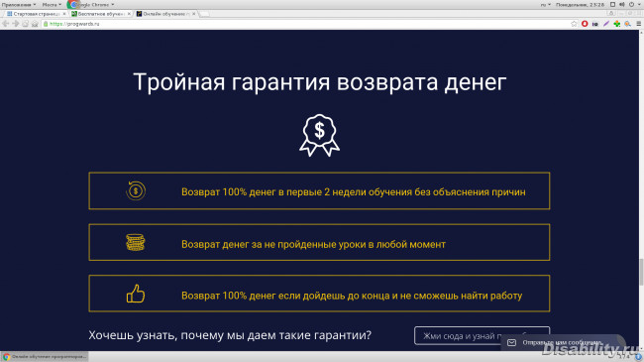Image resolution: width=644 pixels, height=362 pixels.
Task: Open the ru keyboard layout dropdown
Action: click(x=546, y=5)
